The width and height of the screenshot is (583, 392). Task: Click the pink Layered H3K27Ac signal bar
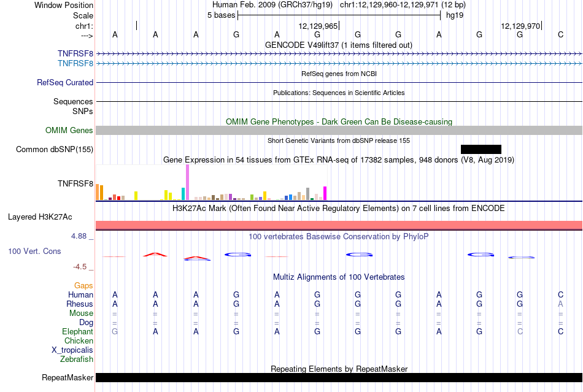(x=339, y=225)
